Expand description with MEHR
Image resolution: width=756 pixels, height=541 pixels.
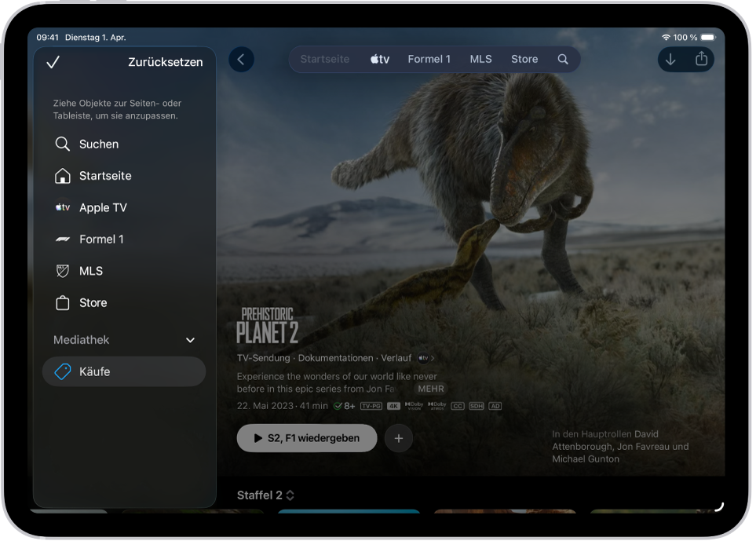click(431, 389)
